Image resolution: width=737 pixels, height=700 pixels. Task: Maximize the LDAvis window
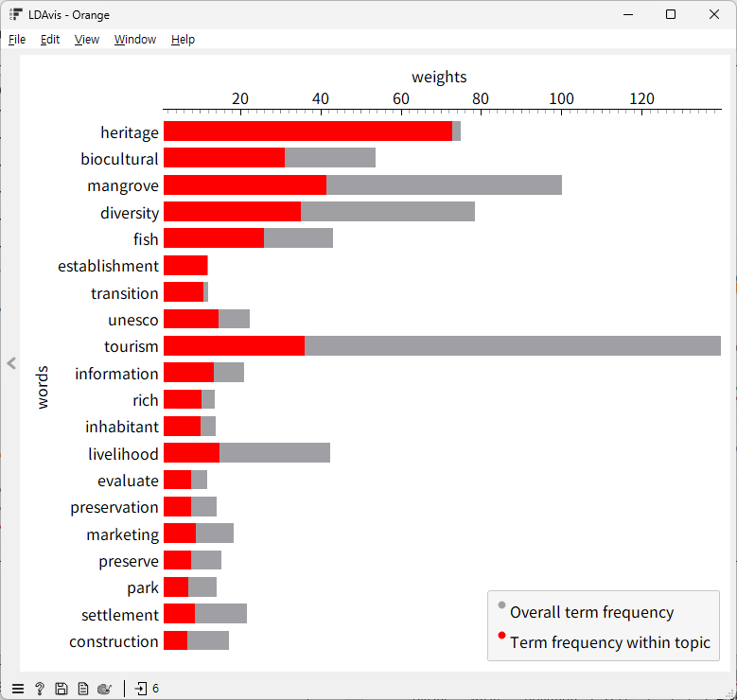click(671, 14)
